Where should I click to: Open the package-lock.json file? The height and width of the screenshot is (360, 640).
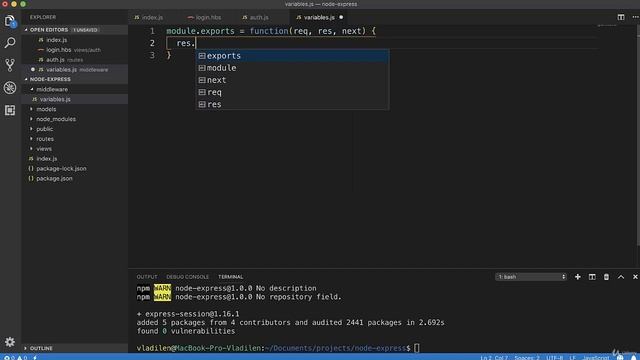(x=75, y=169)
